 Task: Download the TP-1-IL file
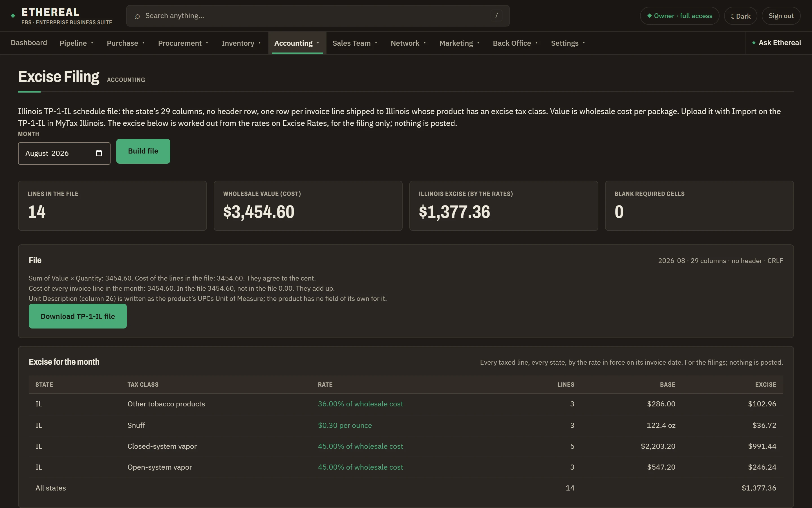pos(78,316)
